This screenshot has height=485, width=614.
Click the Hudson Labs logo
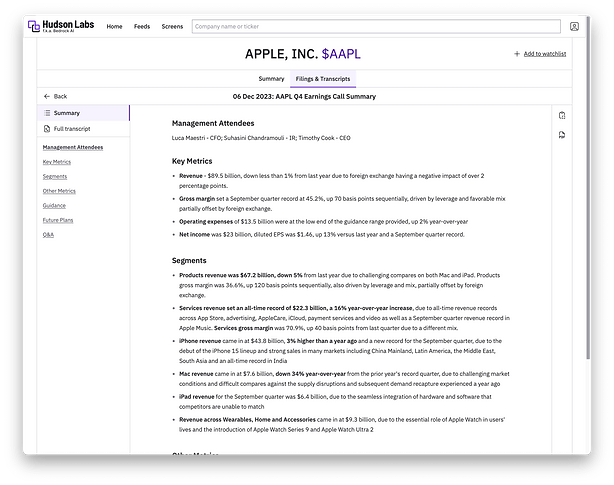(61, 26)
